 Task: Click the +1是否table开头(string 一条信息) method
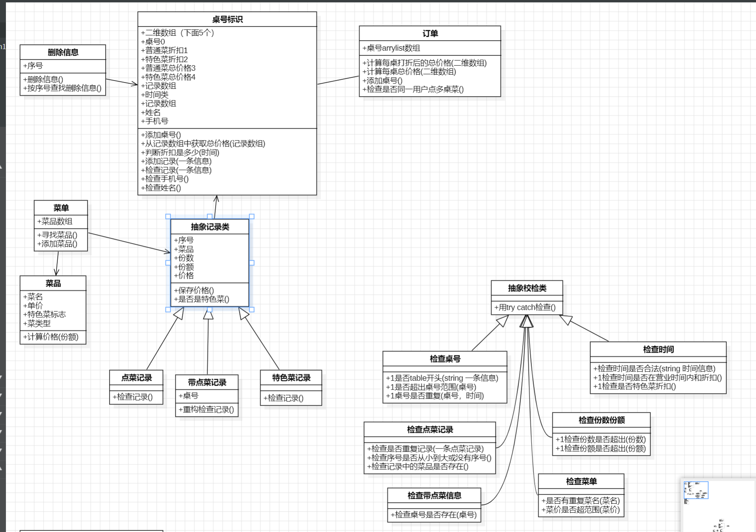tap(442, 378)
